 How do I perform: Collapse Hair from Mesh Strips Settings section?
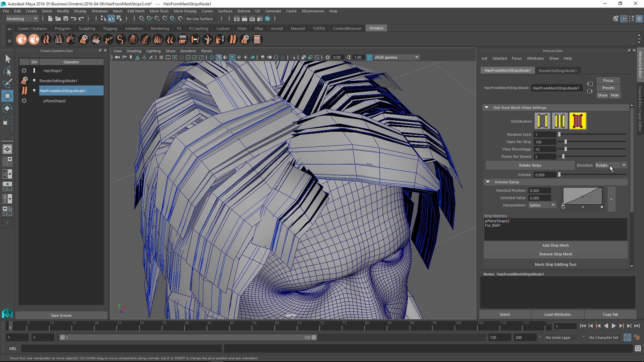click(x=486, y=108)
